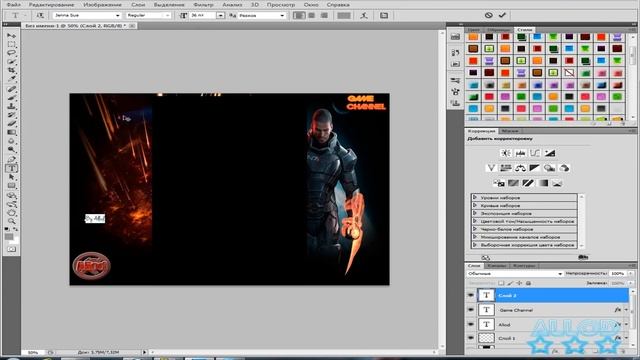Open the font family dropdown Jenna Sue
Screen dimensions: 640x360
(x=87, y=15)
